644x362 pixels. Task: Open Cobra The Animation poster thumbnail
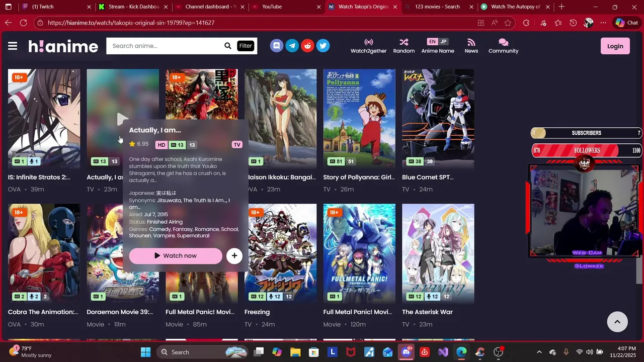click(x=44, y=253)
